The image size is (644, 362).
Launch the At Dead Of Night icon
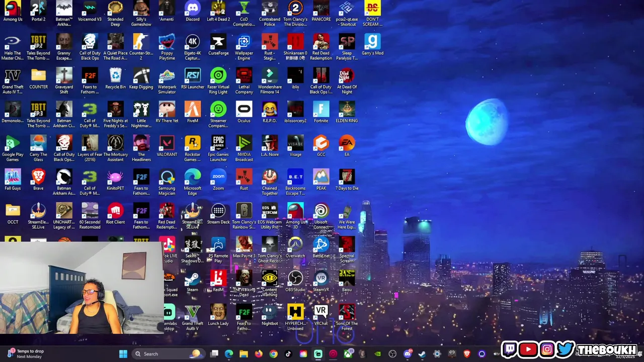pyautogui.click(x=347, y=80)
